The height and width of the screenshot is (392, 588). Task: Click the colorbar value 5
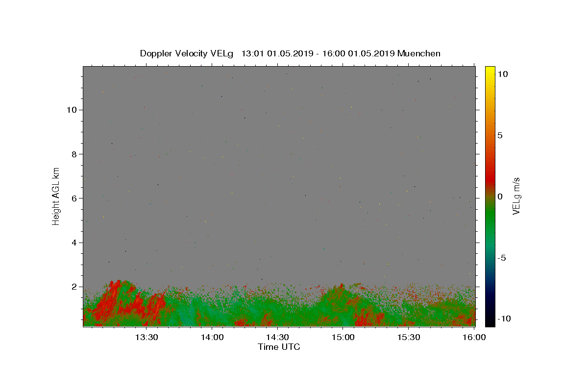pos(500,135)
